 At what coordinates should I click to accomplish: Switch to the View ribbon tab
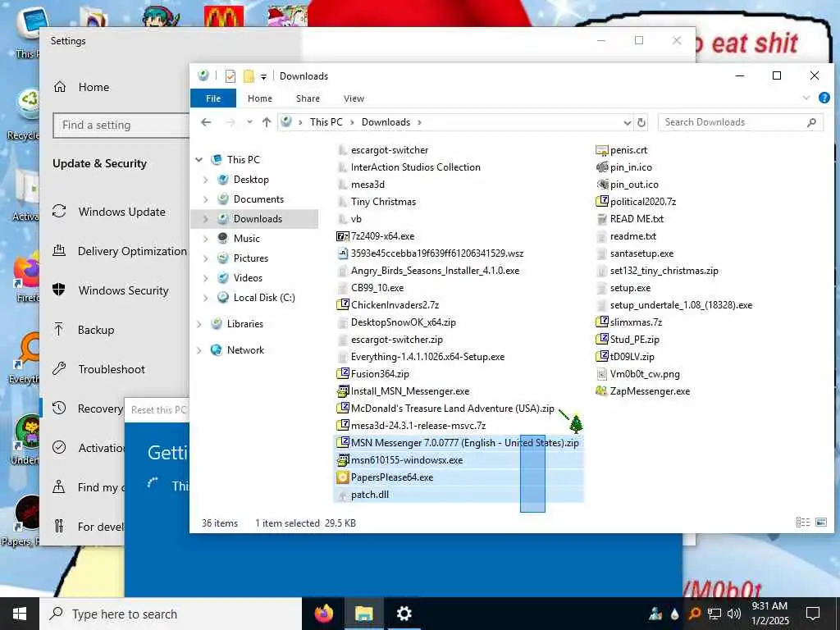click(354, 98)
